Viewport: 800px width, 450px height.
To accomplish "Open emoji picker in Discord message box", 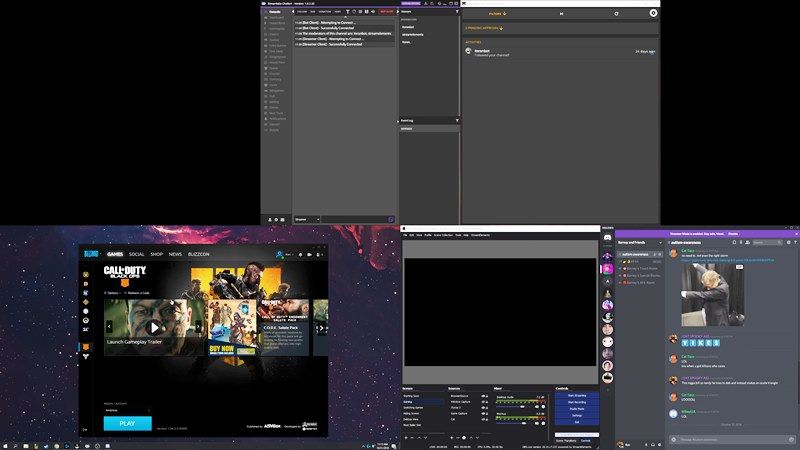I will [791, 439].
